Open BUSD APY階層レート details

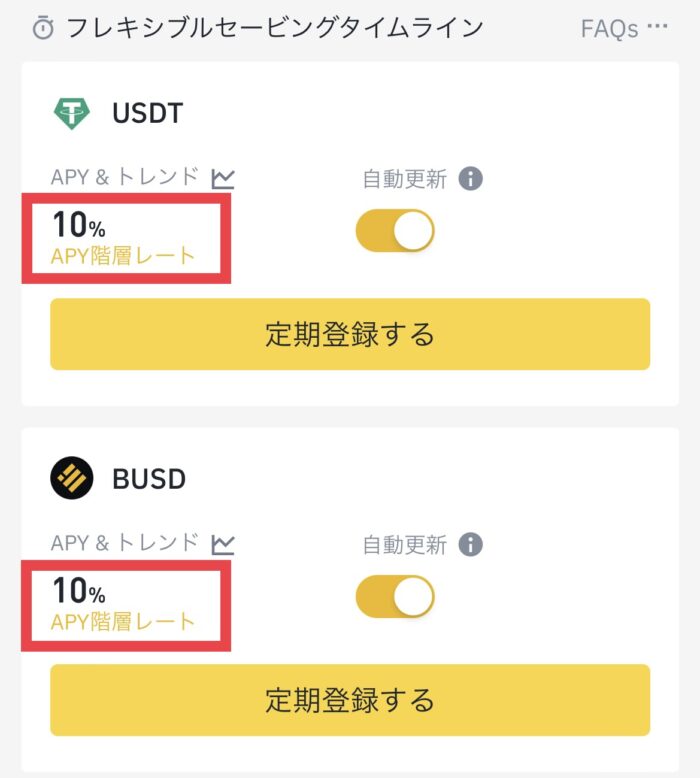point(123,622)
